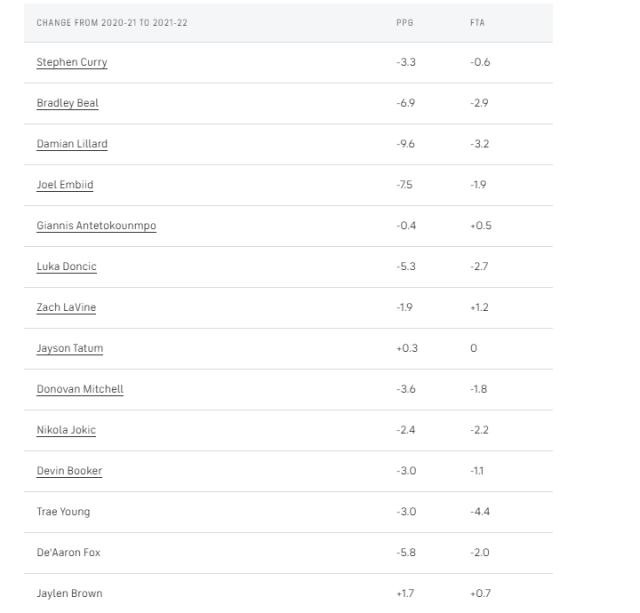The image size is (640, 613).
Task: Open the Devin Booker link
Action: click(x=69, y=471)
